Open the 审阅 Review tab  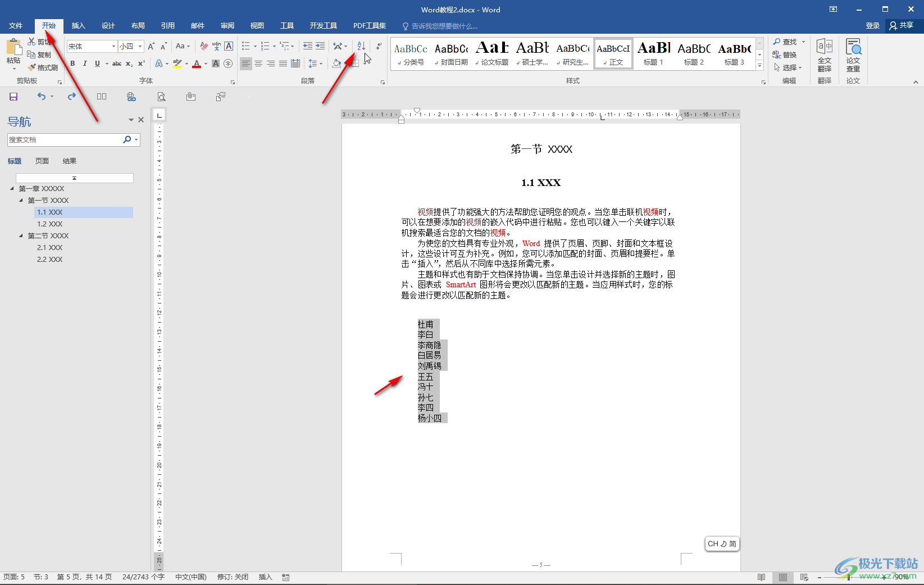point(227,26)
